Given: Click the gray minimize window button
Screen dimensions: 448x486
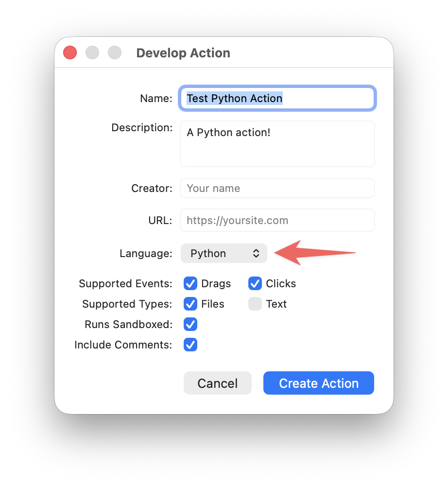Looking at the screenshot, I should pos(92,52).
